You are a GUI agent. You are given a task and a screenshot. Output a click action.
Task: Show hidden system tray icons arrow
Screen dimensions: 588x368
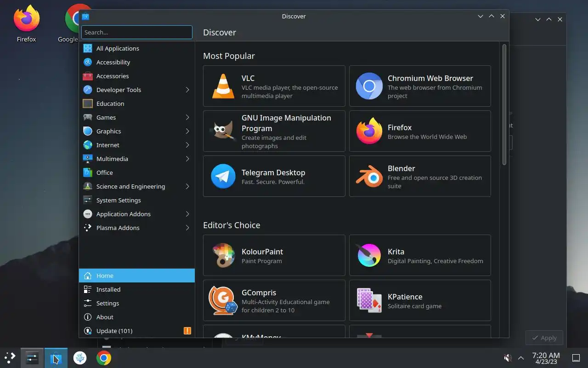coord(521,358)
